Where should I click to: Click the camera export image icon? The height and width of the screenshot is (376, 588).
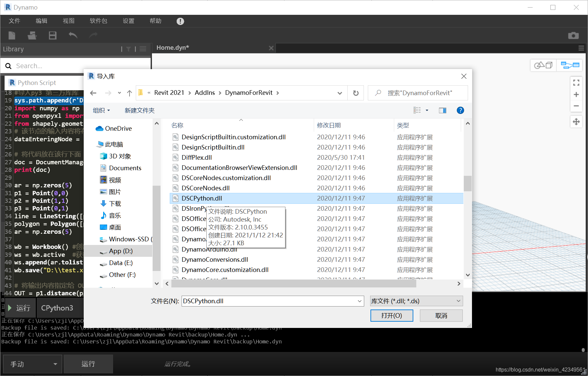click(573, 35)
